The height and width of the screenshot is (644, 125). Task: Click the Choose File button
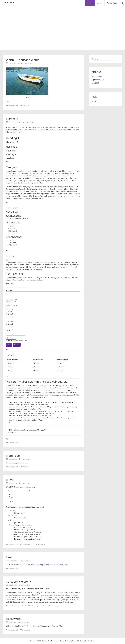(11, 341)
